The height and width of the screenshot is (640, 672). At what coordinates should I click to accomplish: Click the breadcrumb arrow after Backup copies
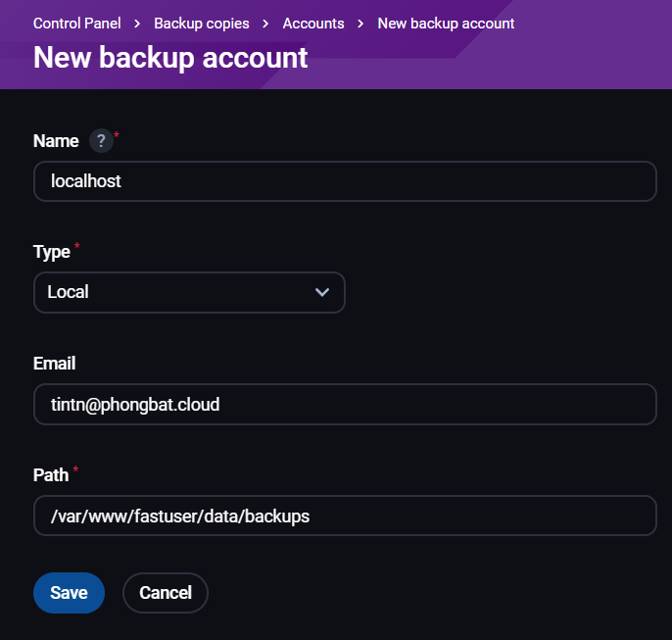pos(265,23)
